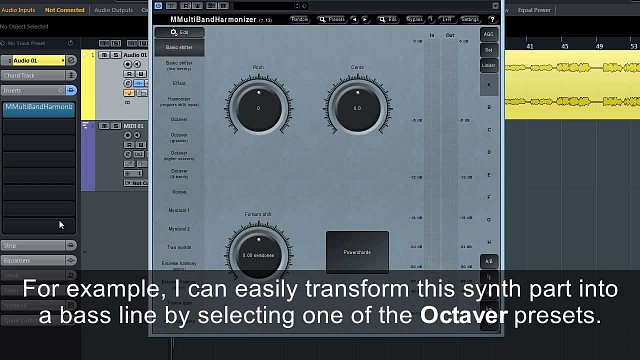This screenshot has width=640, height=360.
Task: Toggle Solo on the MIDI 01 track
Action: point(116,126)
